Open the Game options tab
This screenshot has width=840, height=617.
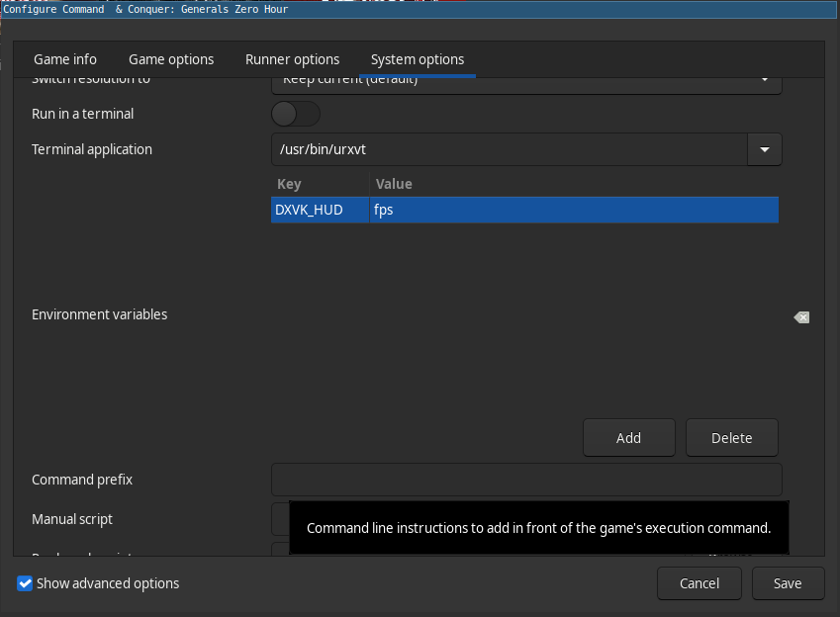click(171, 59)
